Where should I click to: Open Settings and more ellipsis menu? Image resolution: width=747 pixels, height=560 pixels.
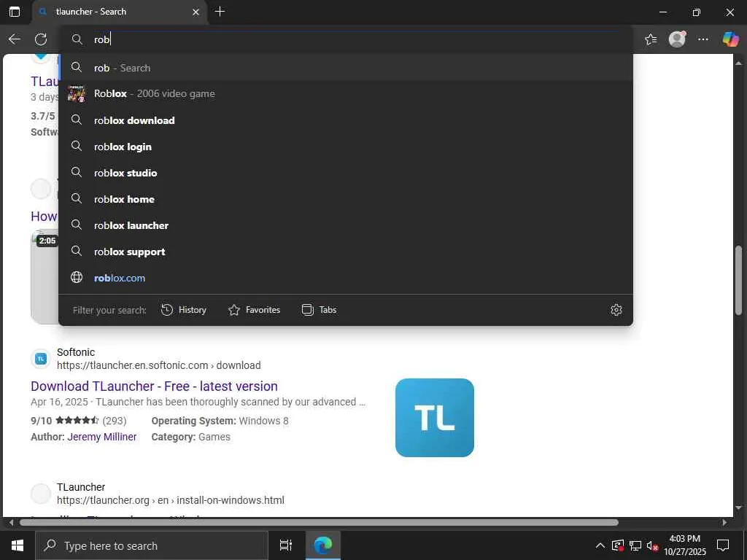(x=703, y=39)
